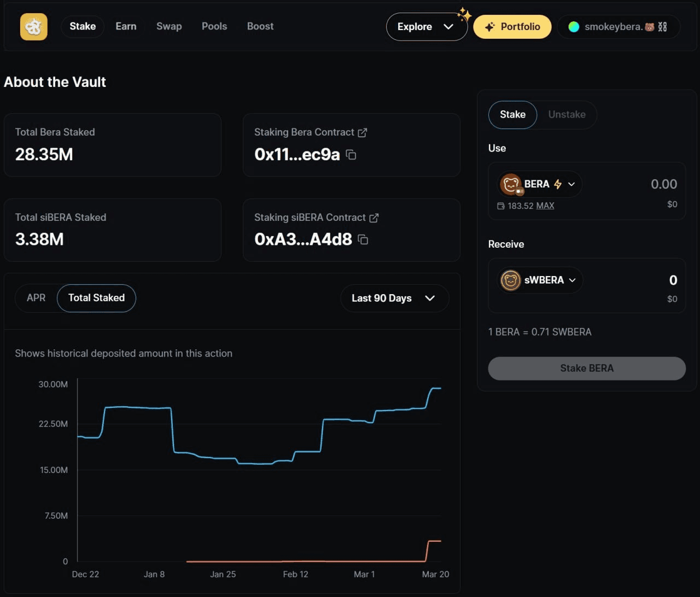
Task: Click the yellow app logo icon
Action: [34, 27]
